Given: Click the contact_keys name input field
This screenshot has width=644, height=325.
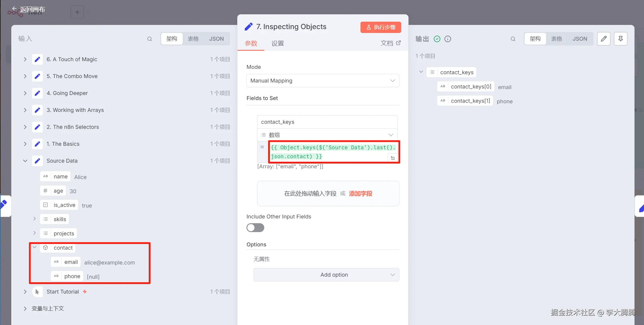Looking at the screenshot, I should 327,122.
